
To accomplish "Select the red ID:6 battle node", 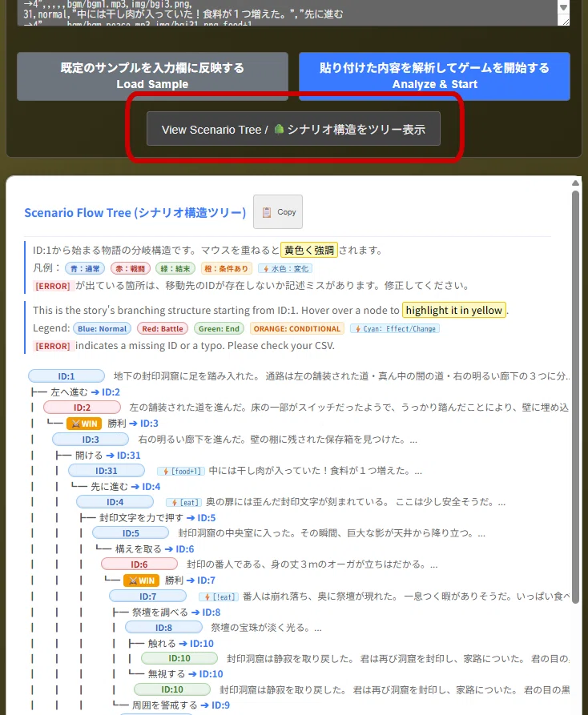I will tap(139, 564).
